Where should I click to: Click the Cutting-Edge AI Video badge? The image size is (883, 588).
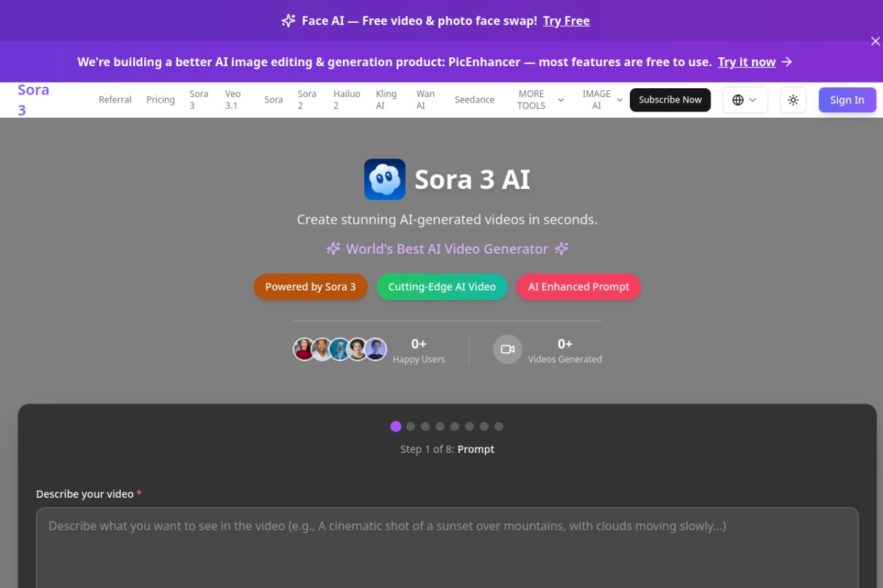(442, 287)
